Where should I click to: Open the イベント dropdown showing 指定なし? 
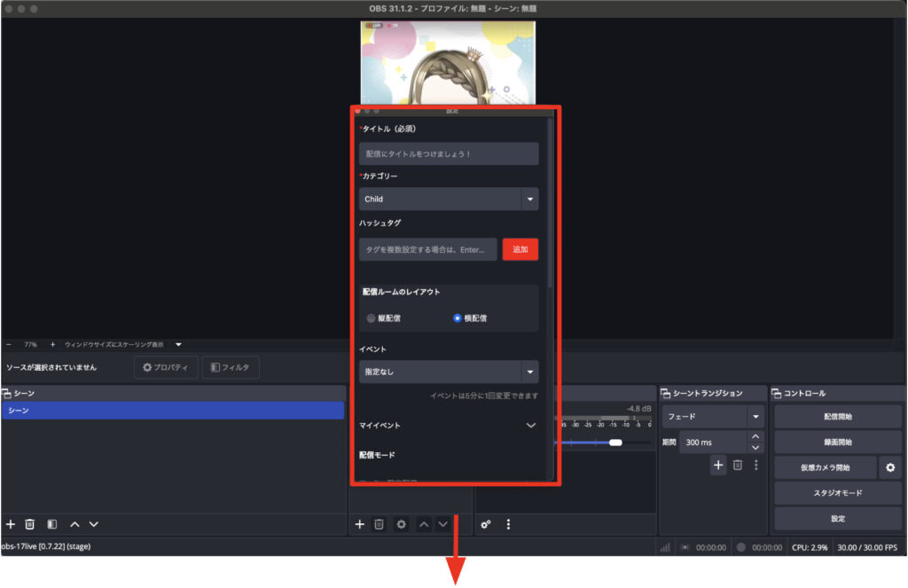[449, 372]
